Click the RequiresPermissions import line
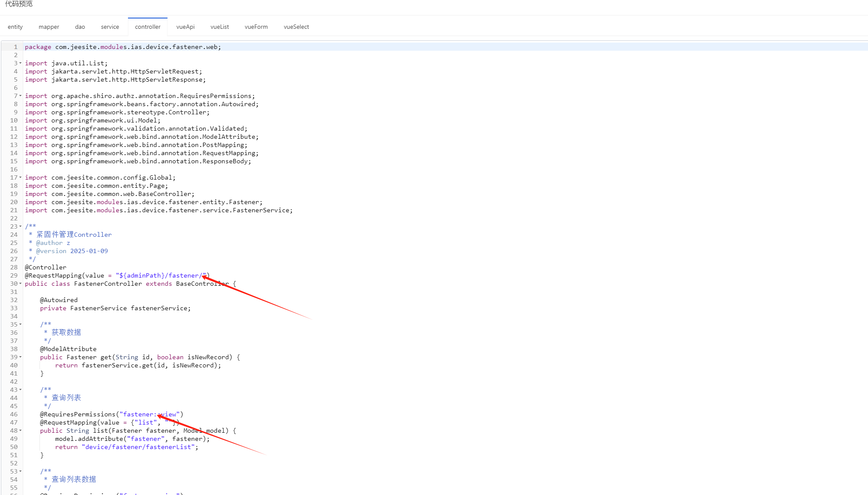Image resolution: width=868 pixels, height=495 pixels. 140,96
